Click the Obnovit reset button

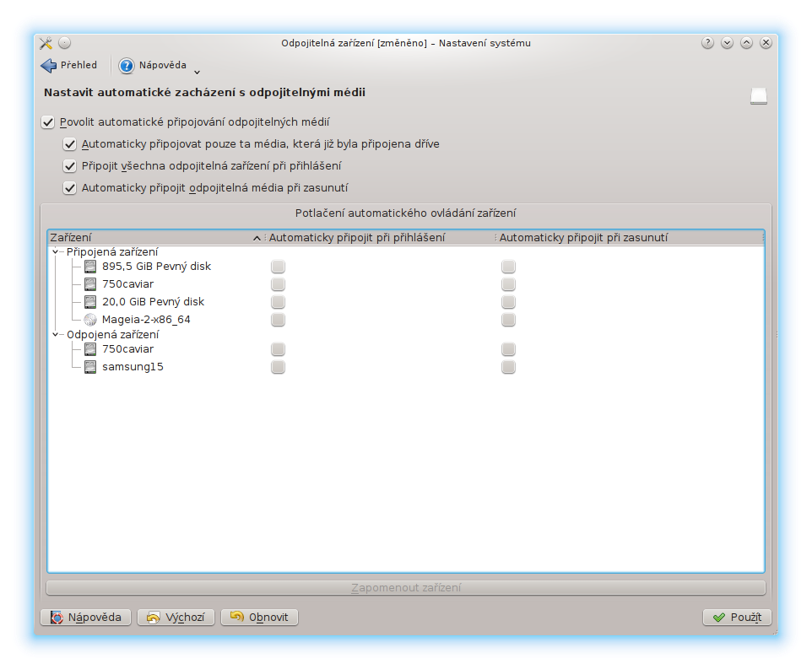coord(259,618)
